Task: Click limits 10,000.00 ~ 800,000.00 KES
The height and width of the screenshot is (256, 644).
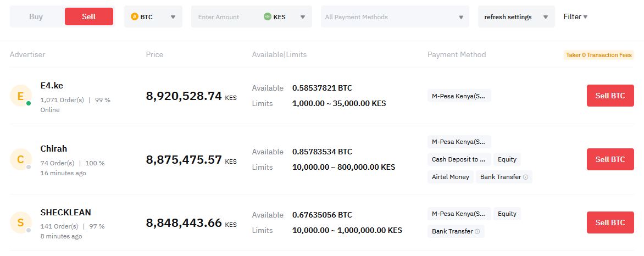Action: [x=343, y=167]
